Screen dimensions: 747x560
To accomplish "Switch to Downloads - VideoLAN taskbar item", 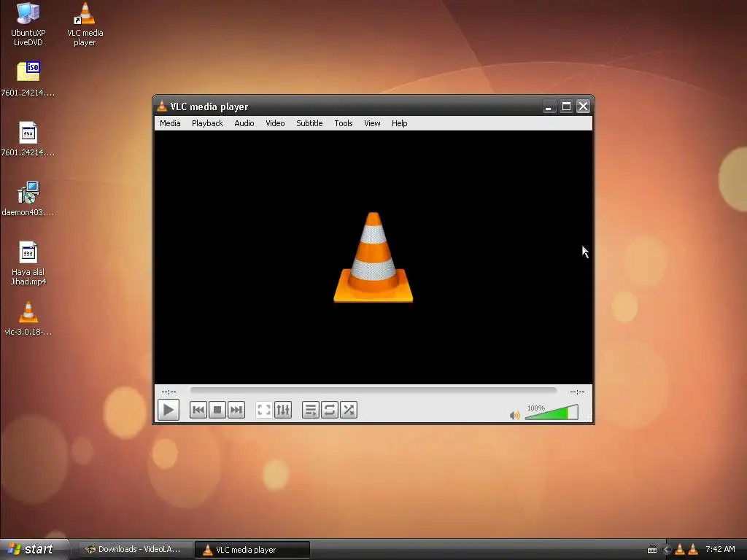I will (x=135, y=550).
